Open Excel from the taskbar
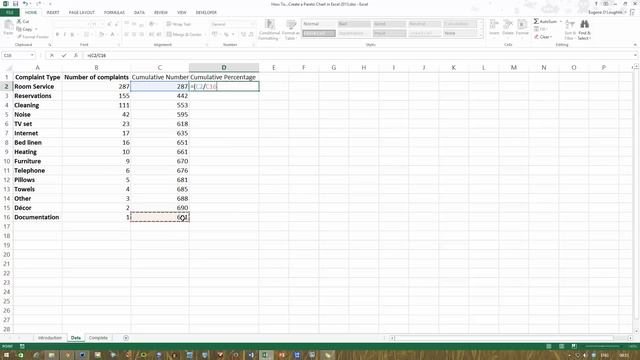 (266, 355)
